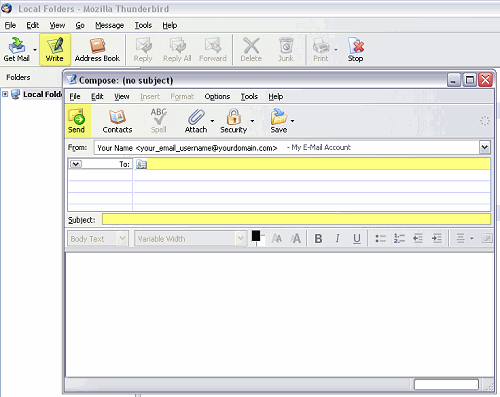500x397 pixels.
Task: Open Compose window Options menu
Action: click(217, 97)
